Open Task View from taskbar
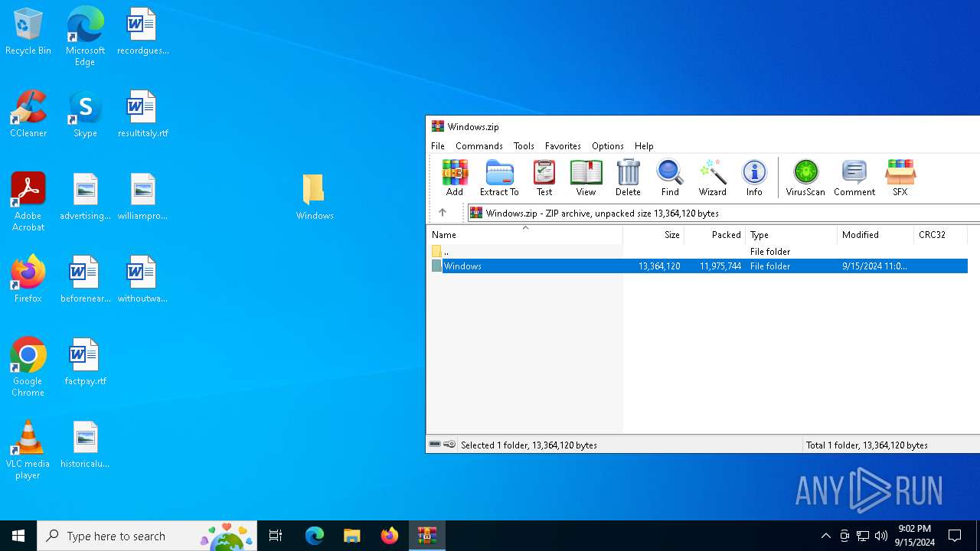This screenshot has height=551, width=980. (276, 536)
